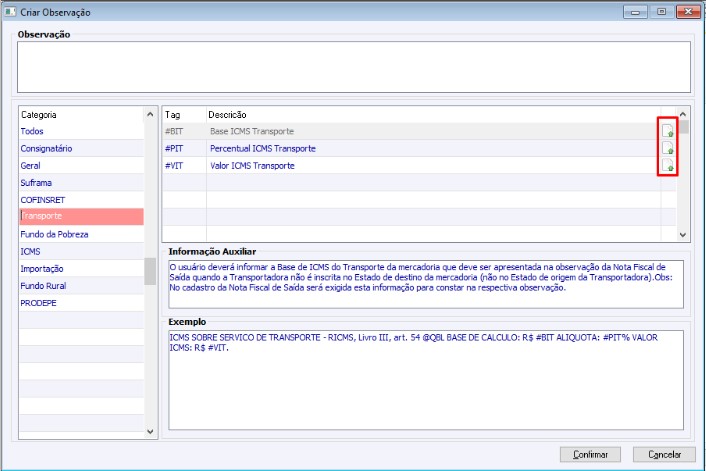Click the Informação Auxiliar text box
The height and width of the screenshot is (471, 706).
tap(426, 284)
